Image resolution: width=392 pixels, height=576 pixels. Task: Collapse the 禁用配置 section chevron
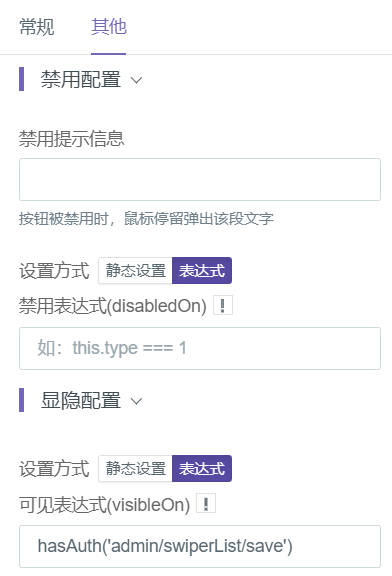tap(136, 80)
